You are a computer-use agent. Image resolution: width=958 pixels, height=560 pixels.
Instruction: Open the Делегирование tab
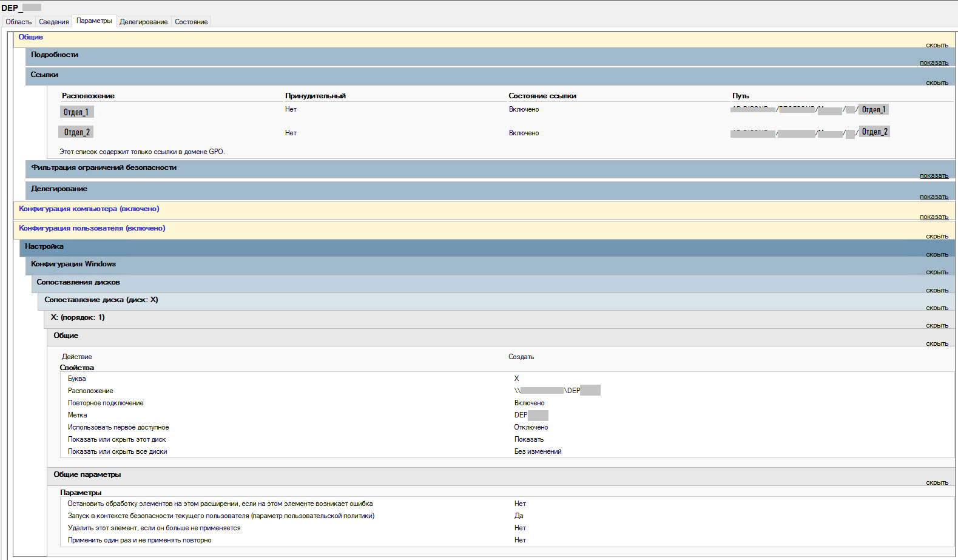(144, 22)
